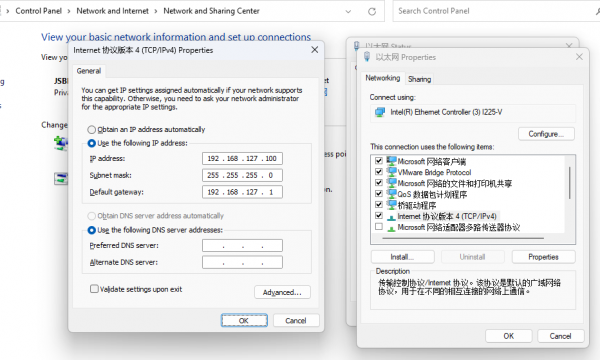Click the vertical scrollbar of the items list
This screenshot has width=600, height=360.
tap(569, 183)
